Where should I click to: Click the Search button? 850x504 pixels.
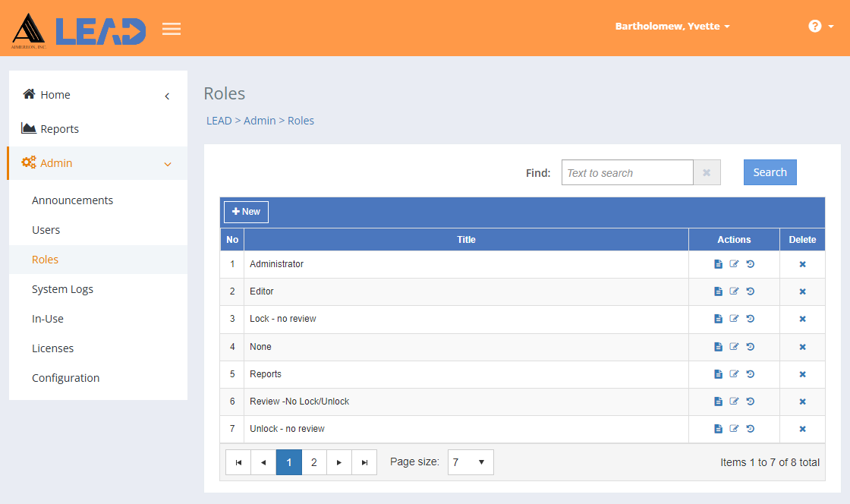770,172
